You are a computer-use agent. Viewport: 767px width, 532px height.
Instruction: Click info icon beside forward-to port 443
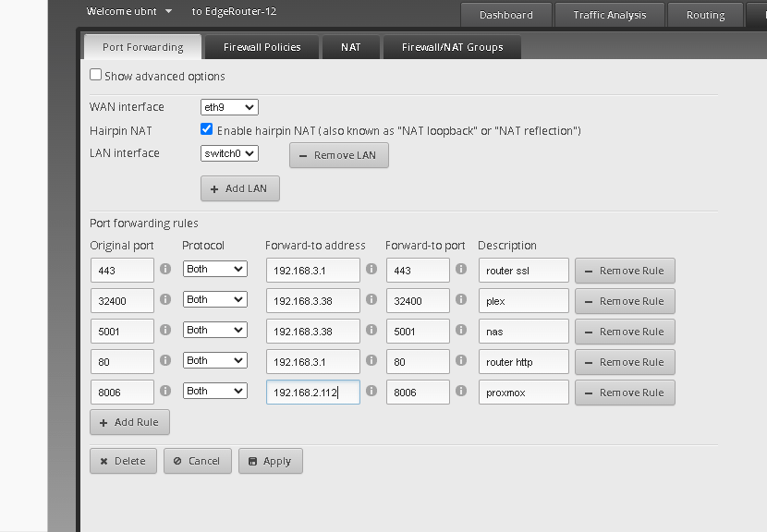[x=461, y=269]
